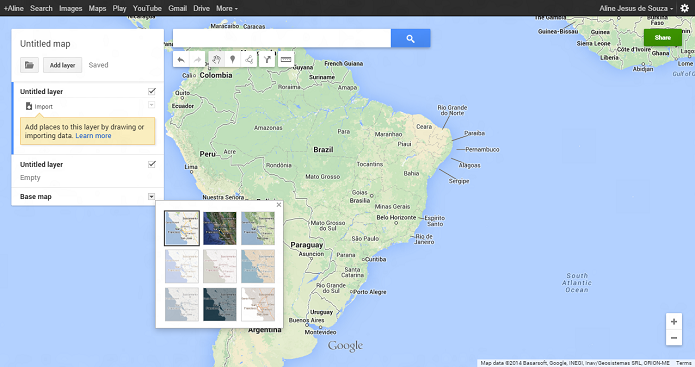Click inside the map search field
The image size is (695, 367).
282,39
